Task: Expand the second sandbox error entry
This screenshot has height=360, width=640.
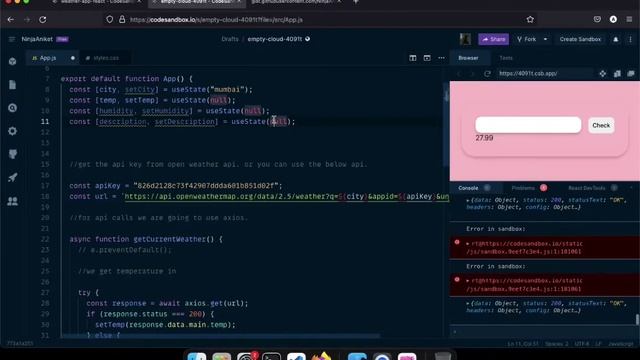Action: tap(468, 281)
